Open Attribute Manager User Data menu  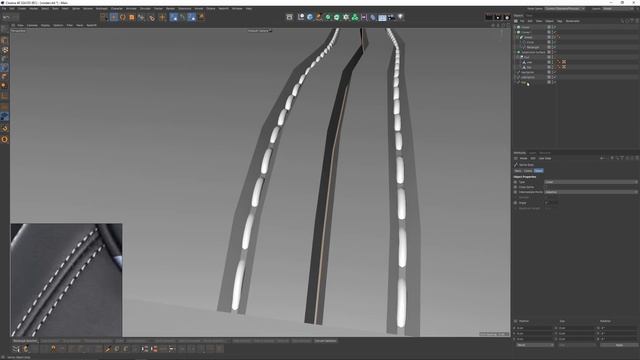coord(545,158)
